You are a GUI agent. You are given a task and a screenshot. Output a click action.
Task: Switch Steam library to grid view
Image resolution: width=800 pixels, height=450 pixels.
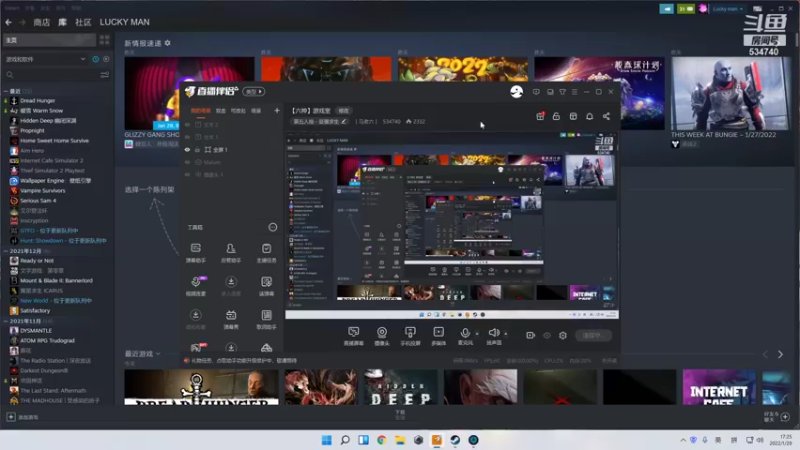[105, 40]
